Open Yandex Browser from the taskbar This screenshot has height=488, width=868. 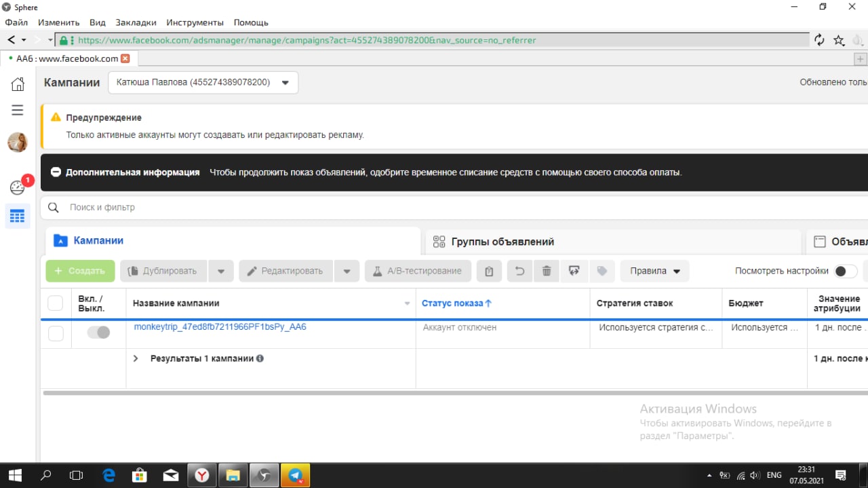(x=202, y=475)
